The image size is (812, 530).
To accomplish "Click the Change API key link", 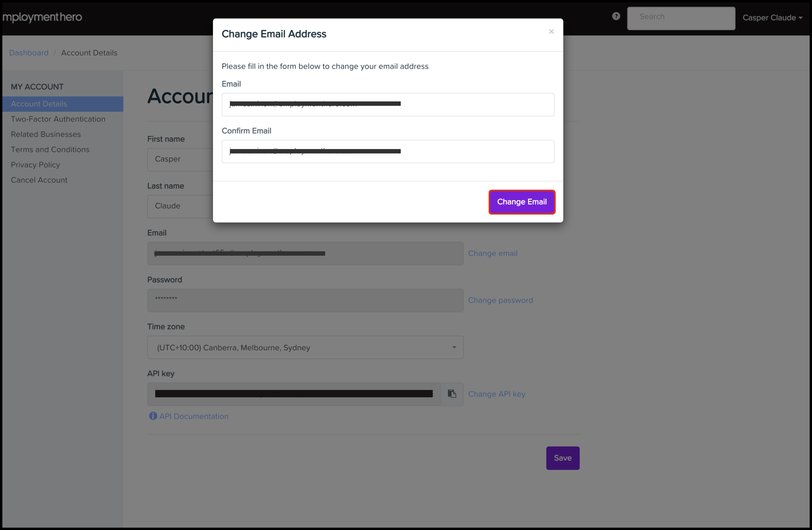I will point(497,394).
